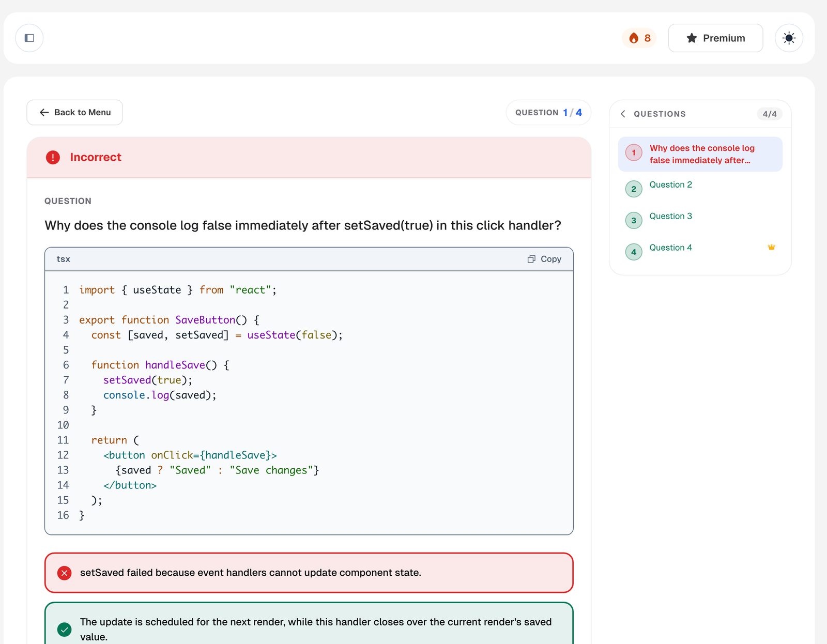Click the QUESTIONS panel heading
The height and width of the screenshot is (644, 827).
click(x=660, y=114)
